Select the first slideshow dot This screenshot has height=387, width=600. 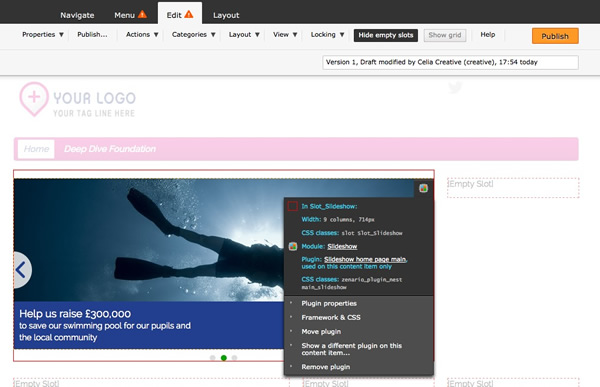[x=213, y=358]
